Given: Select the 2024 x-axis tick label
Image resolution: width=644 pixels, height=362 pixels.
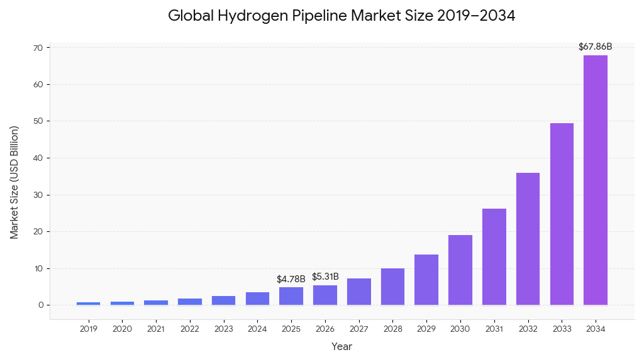Looking at the screenshot, I should tap(257, 329).
